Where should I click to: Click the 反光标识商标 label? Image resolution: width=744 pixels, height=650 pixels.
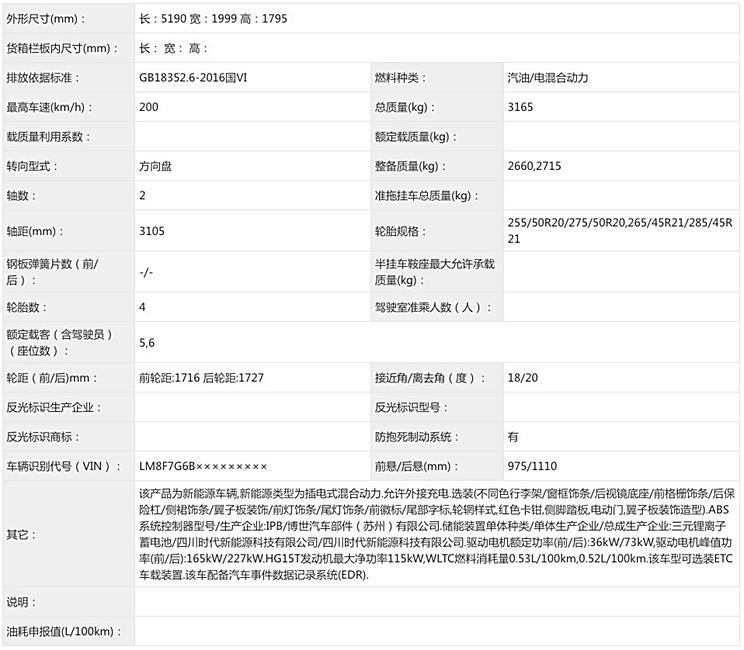pyautogui.click(x=43, y=437)
